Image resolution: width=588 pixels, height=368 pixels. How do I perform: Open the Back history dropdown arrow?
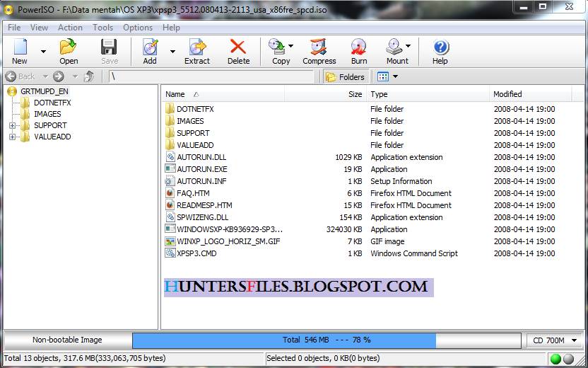point(45,76)
